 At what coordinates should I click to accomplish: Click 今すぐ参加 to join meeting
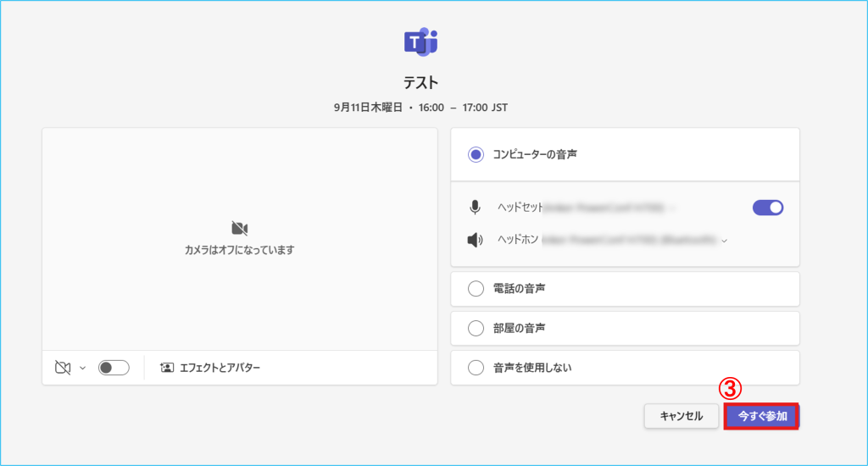(762, 416)
